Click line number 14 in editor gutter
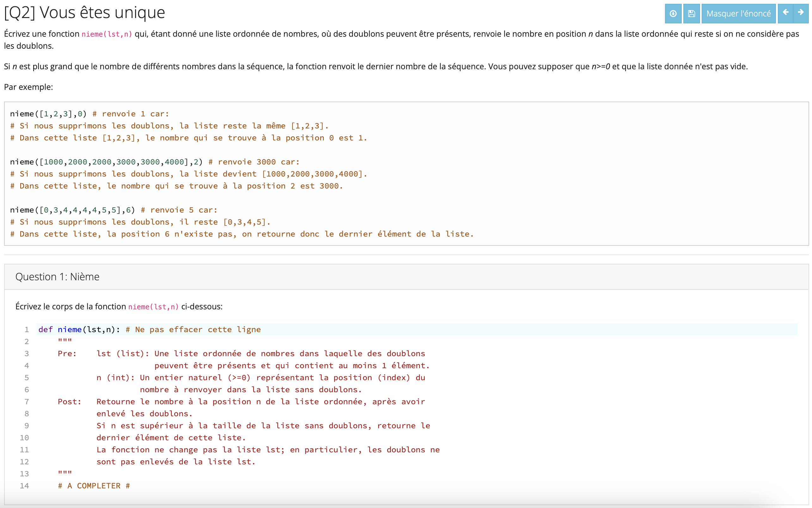Screen dimensions: 812x508 pos(24,486)
